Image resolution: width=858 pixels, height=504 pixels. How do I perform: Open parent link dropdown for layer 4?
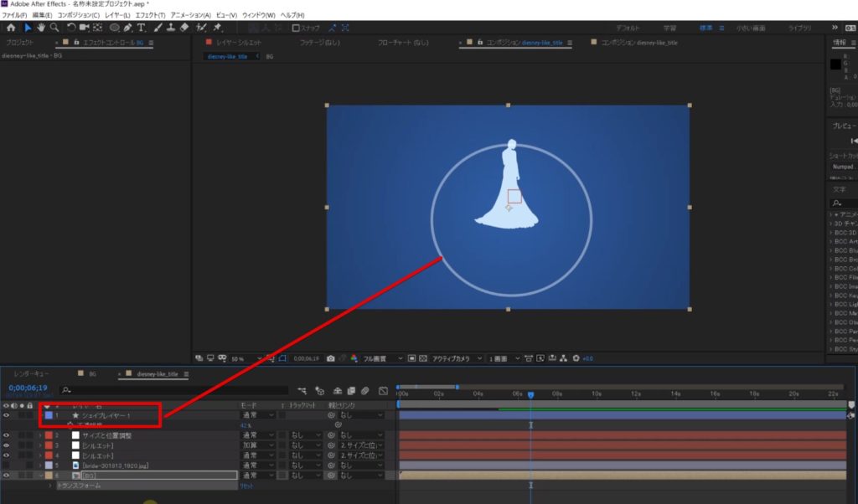pyautogui.click(x=360, y=455)
